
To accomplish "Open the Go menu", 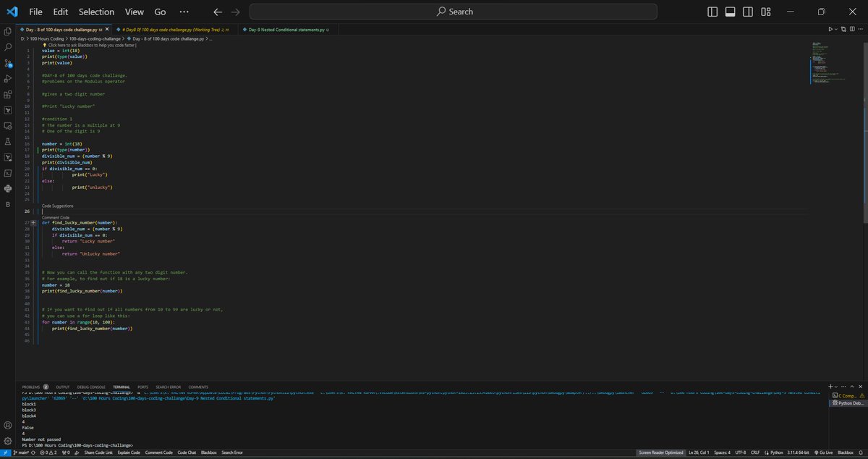I will click(x=161, y=12).
